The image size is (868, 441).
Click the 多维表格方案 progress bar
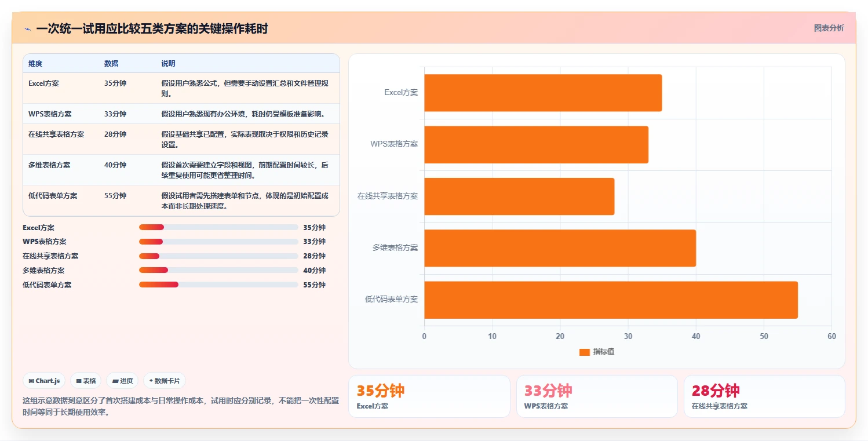pyautogui.click(x=218, y=271)
